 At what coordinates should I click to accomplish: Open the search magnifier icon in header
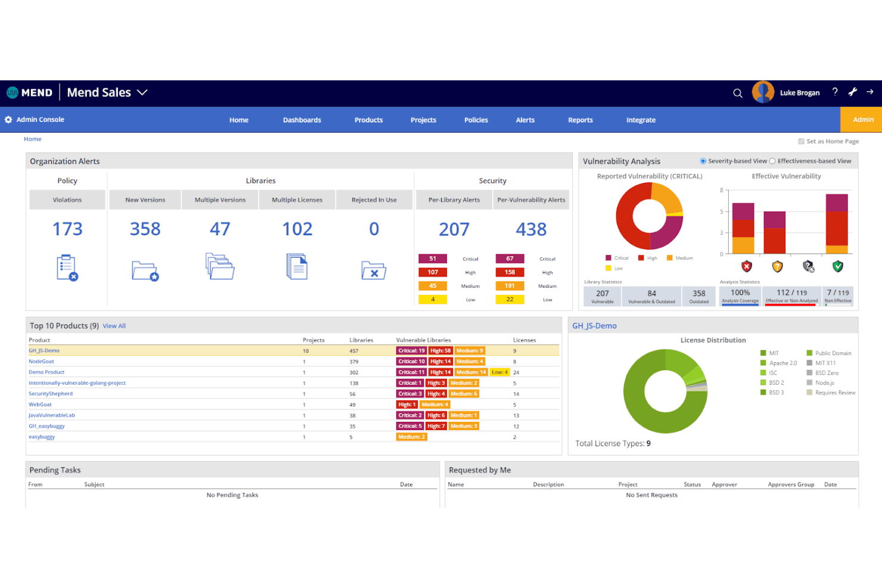[x=738, y=93]
